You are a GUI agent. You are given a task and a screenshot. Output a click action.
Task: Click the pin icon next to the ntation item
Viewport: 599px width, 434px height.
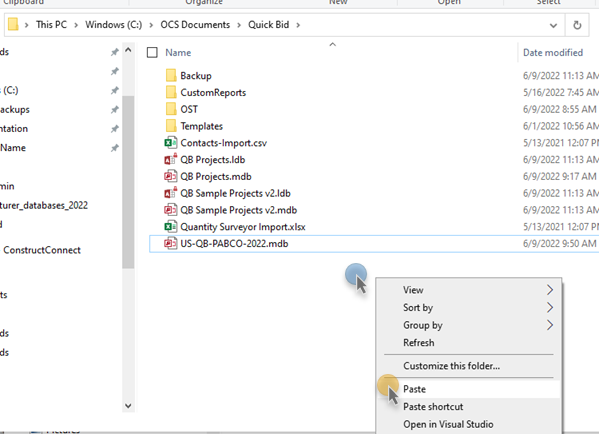115,129
